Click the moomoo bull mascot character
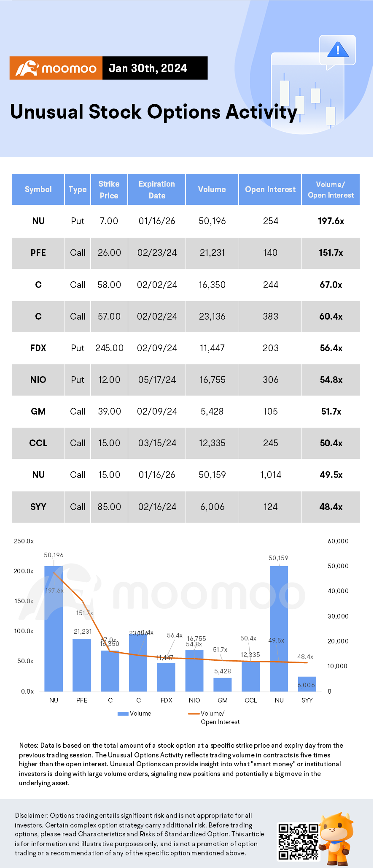Image resolution: width=374 pixels, height=868 pixels. point(336,838)
